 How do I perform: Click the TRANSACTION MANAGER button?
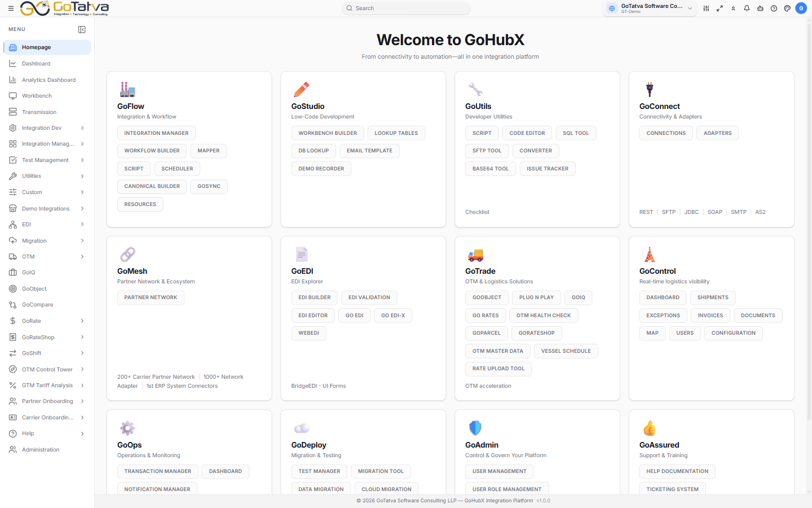pyautogui.click(x=158, y=471)
